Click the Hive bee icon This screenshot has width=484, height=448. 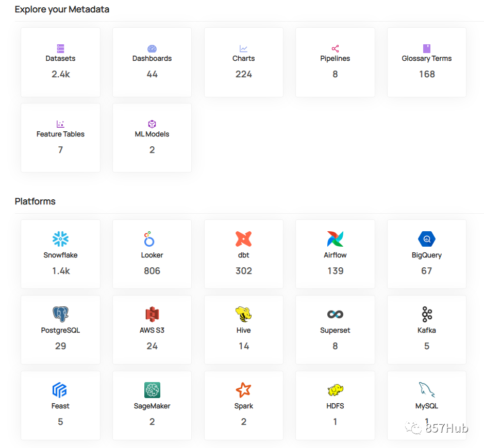coord(243,314)
